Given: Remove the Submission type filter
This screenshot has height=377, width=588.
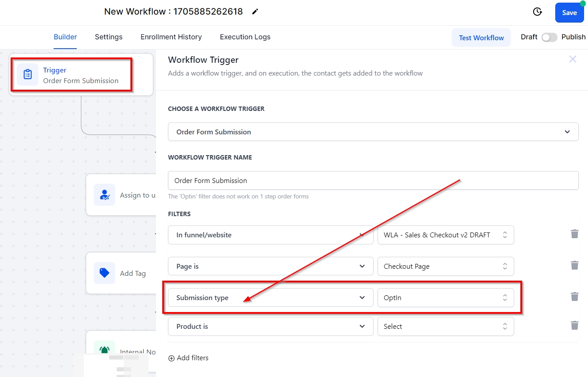Looking at the screenshot, I should click(574, 297).
